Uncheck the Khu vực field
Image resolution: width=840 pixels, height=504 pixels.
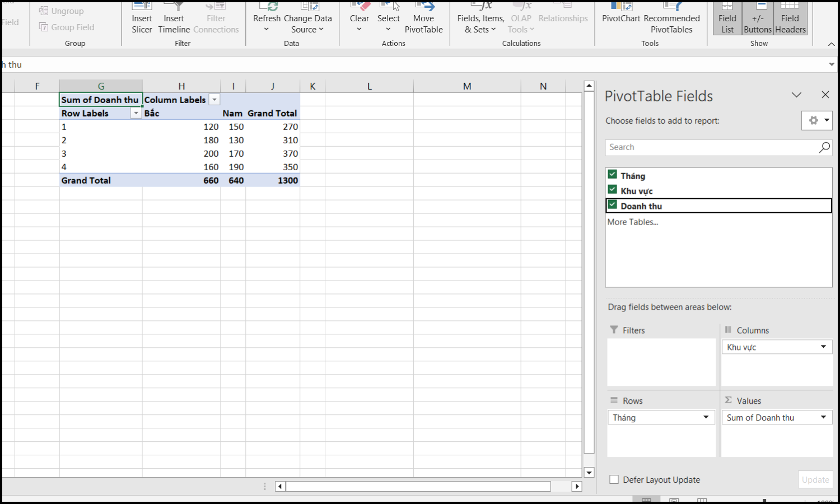point(612,190)
